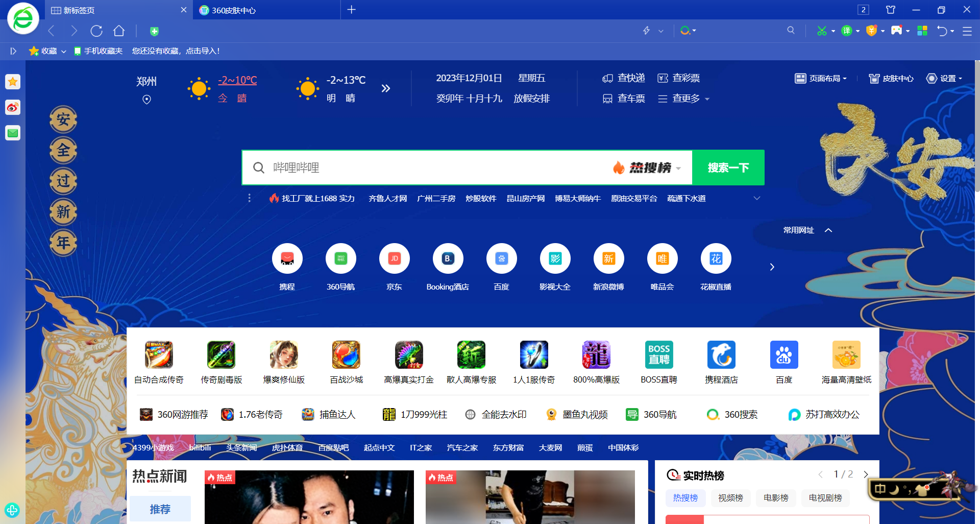Expand sidebar toggle in bookmarks bar
The image size is (980, 524).
pos(13,51)
